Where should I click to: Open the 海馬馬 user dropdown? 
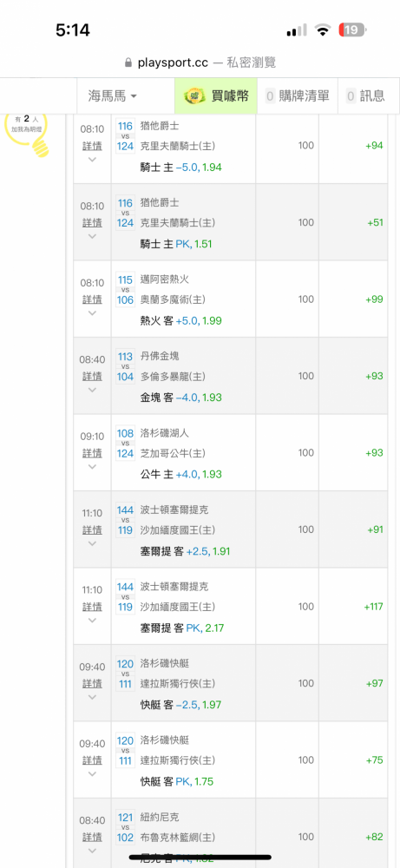[112, 95]
